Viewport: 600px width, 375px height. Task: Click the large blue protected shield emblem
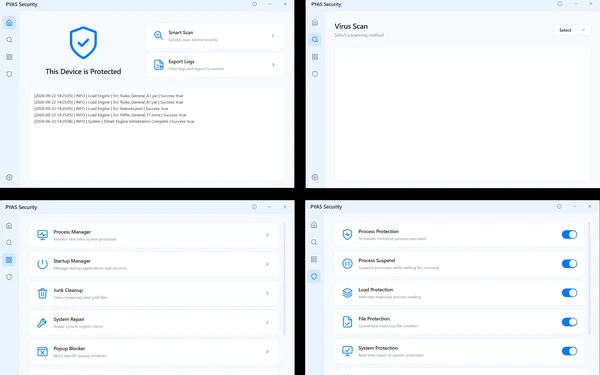click(x=83, y=42)
